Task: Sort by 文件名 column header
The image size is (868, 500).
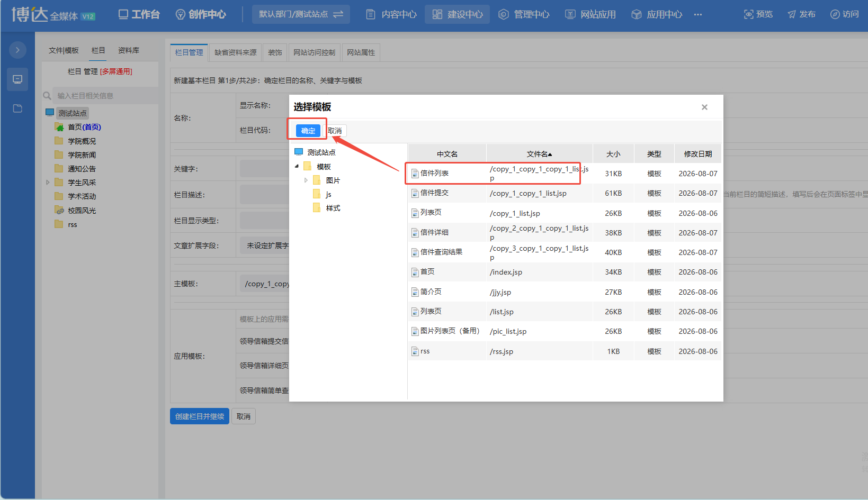Action: coord(539,154)
